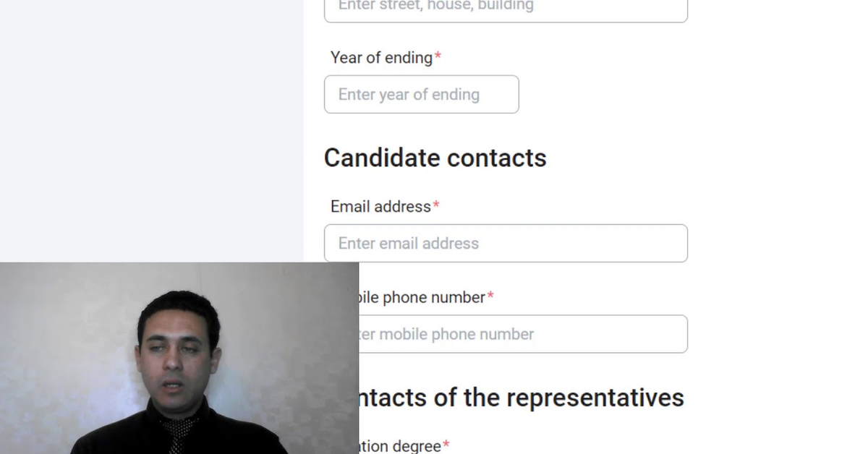Click the empty gray left sidebar panel

151,130
